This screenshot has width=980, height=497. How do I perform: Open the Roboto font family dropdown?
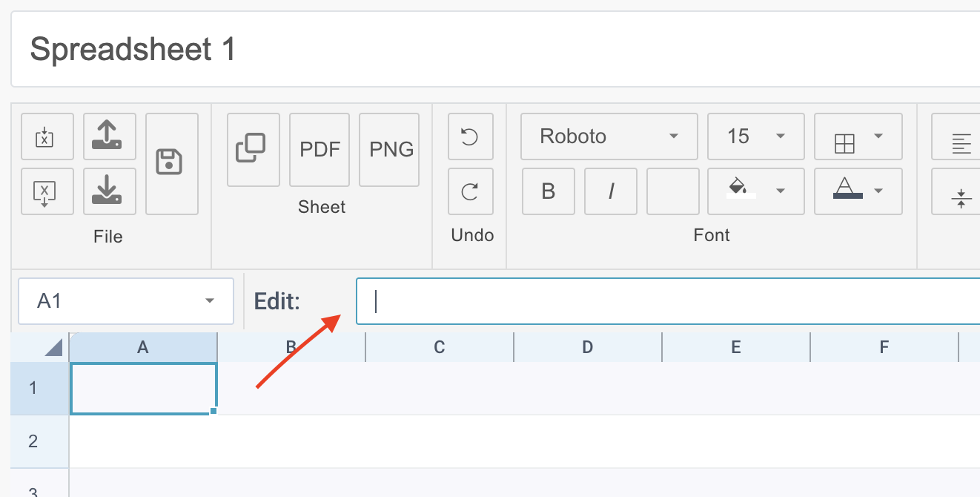tap(609, 136)
